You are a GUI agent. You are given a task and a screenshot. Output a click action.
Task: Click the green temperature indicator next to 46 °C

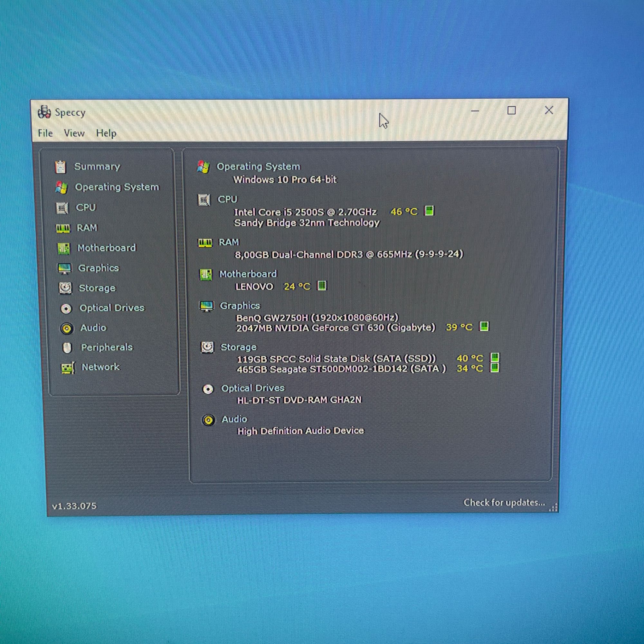[429, 211]
